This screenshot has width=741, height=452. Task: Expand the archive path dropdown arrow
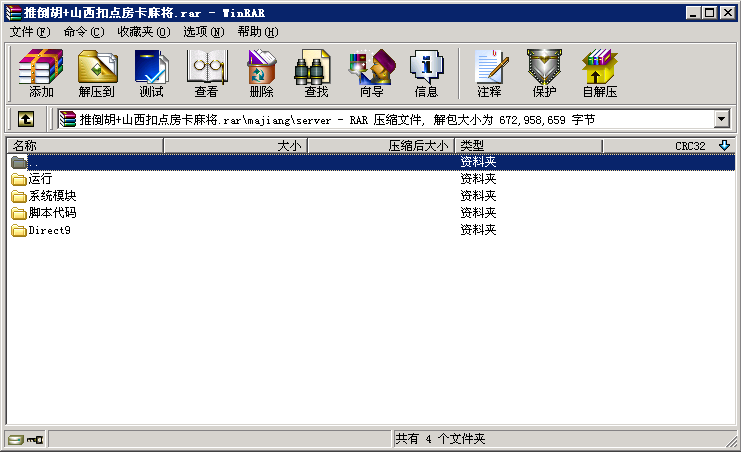coord(721,119)
